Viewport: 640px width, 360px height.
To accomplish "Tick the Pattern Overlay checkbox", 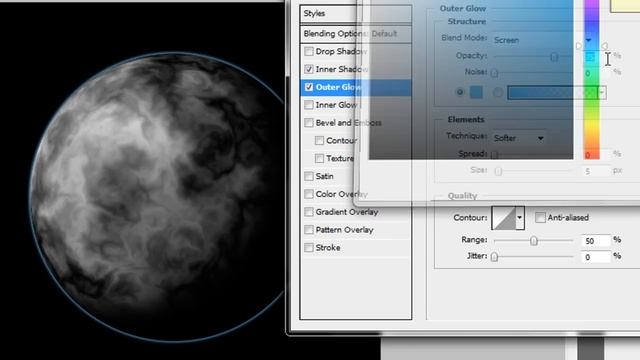I will click(x=309, y=230).
